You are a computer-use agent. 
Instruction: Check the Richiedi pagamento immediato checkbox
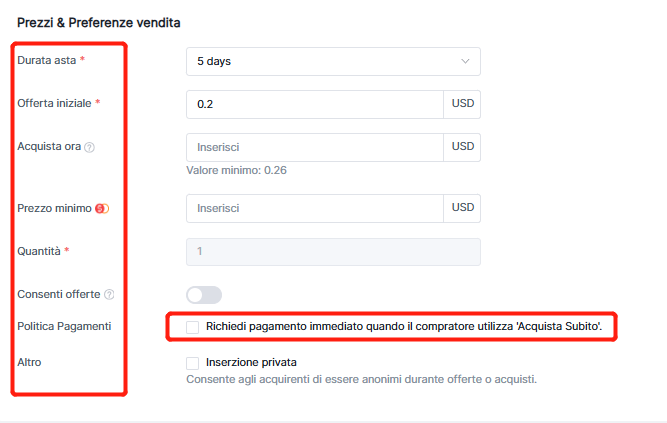click(x=193, y=327)
